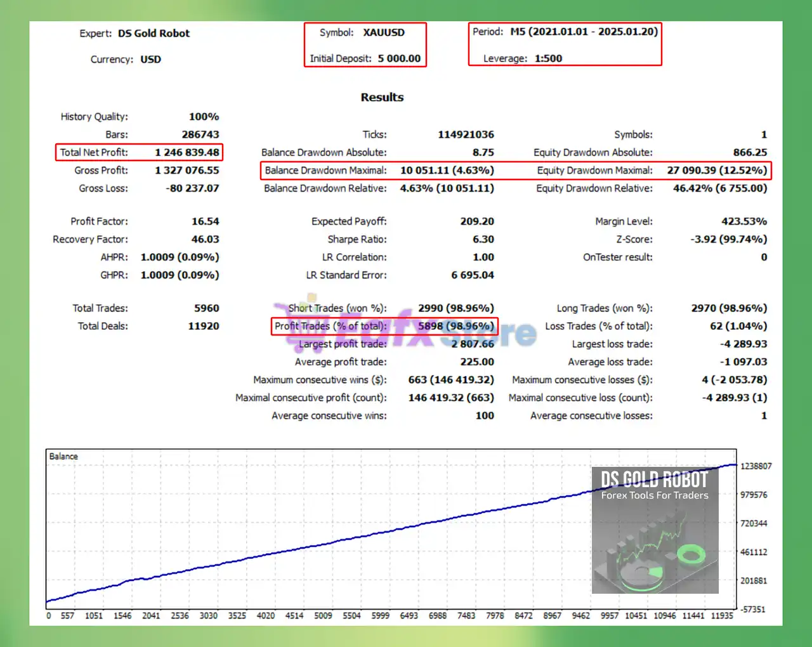Click the 5009 mark on chart x-axis
The width and height of the screenshot is (812, 647).
click(323, 615)
